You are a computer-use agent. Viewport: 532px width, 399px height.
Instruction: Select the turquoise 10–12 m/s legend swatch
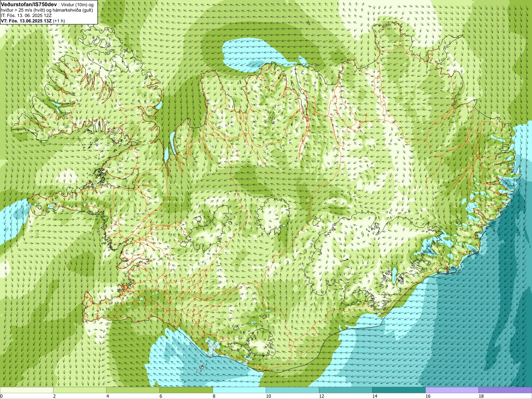coord(293,390)
